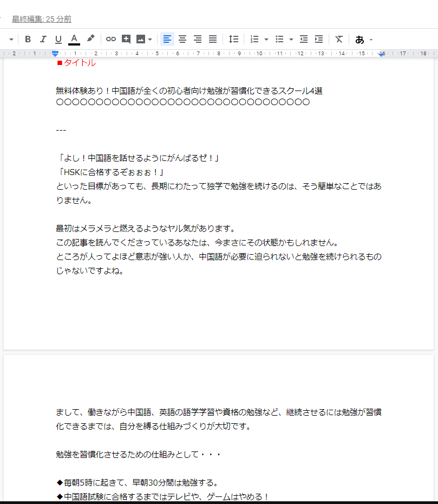Select left align
The image size is (438, 504).
pos(167,39)
